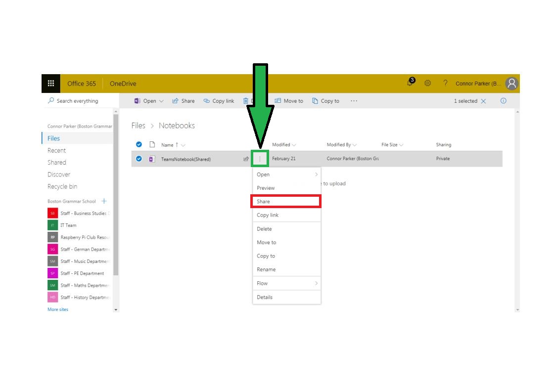Open the Office 365 settings gear
The width and height of the screenshot is (555, 392).
click(428, 83)
